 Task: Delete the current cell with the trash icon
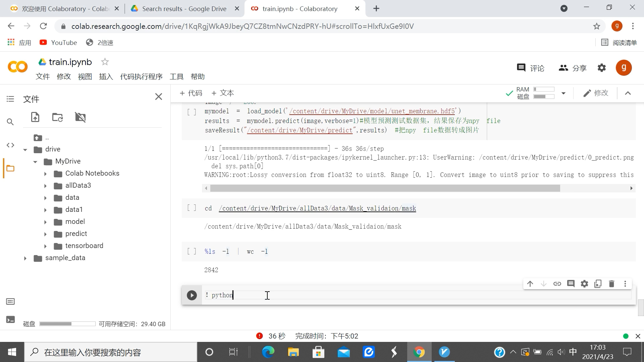611,284
